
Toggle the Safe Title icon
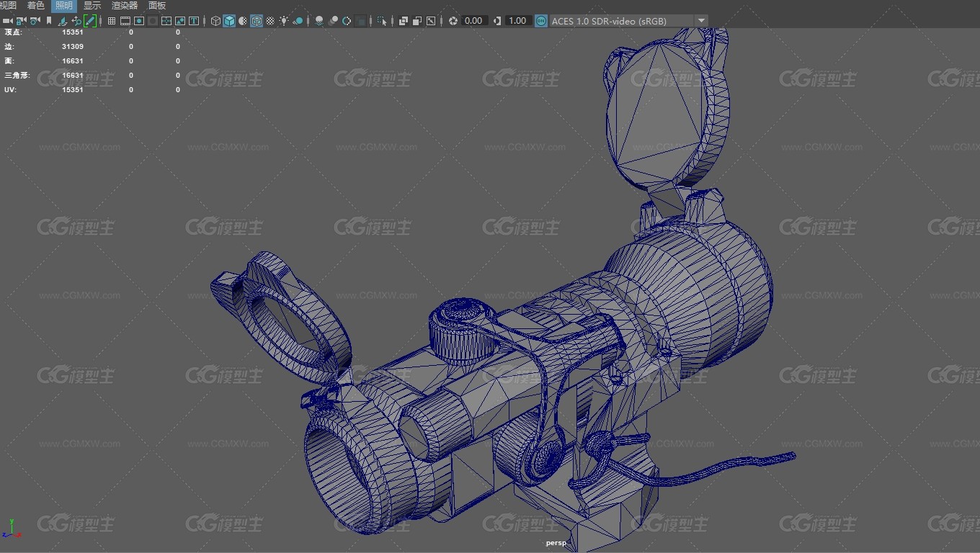point(194,21)
